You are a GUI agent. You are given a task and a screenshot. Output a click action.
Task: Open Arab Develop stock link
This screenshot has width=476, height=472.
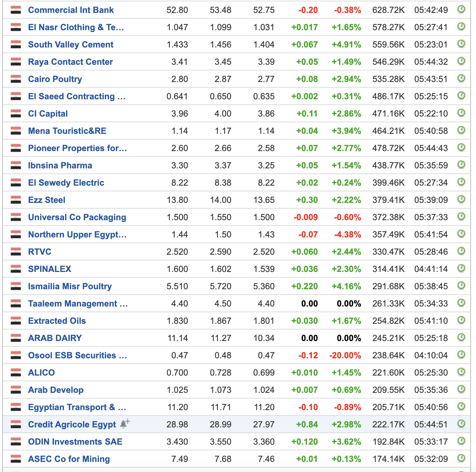pos(56,390)
